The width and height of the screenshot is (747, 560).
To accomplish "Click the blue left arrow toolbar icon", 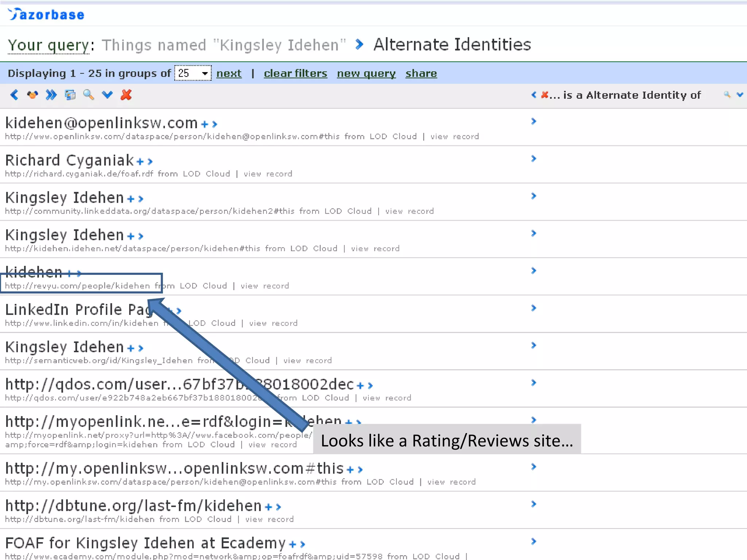I will (x=14, y=95).
